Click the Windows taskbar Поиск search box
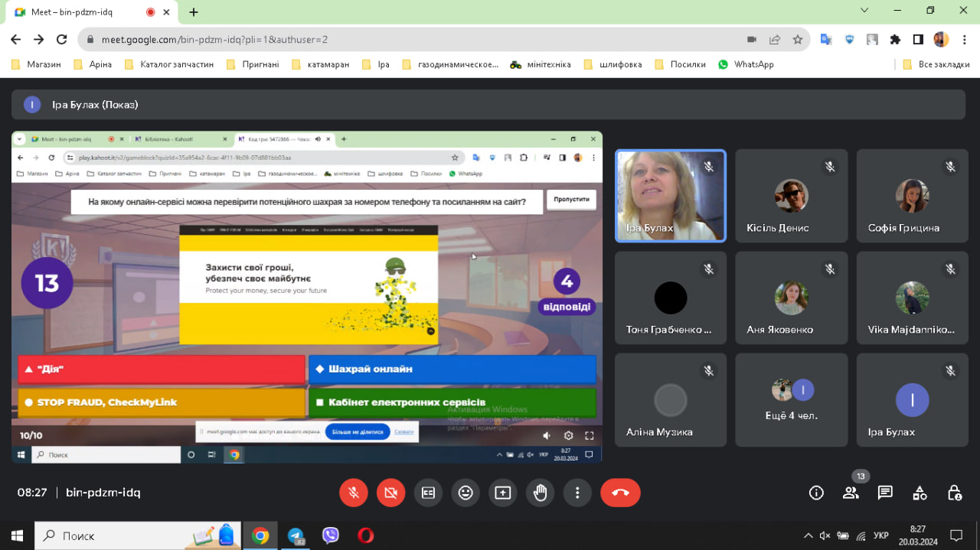 (x=138, y=535)
